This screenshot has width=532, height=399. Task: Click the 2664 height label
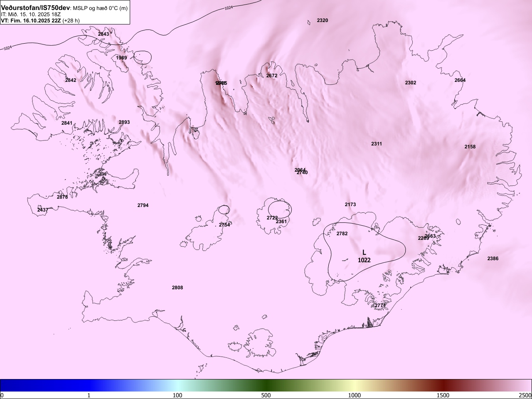[460, 80]
